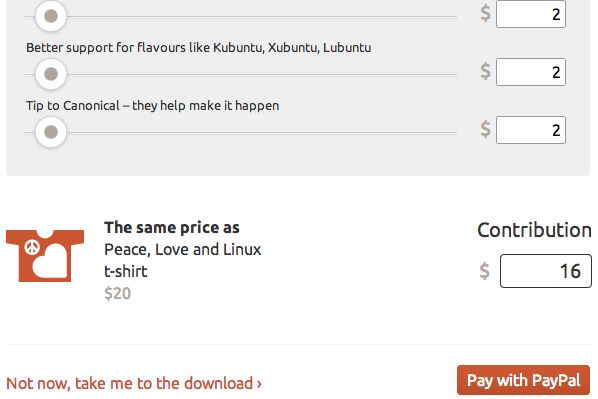Click the Tip to Canonical description text

coord(153,106)
